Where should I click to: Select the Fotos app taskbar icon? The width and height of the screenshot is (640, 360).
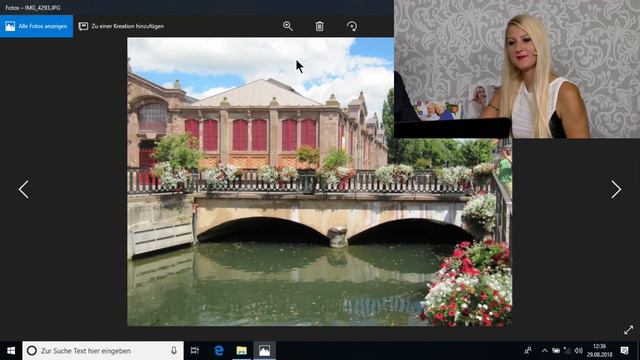click(264, 351)
